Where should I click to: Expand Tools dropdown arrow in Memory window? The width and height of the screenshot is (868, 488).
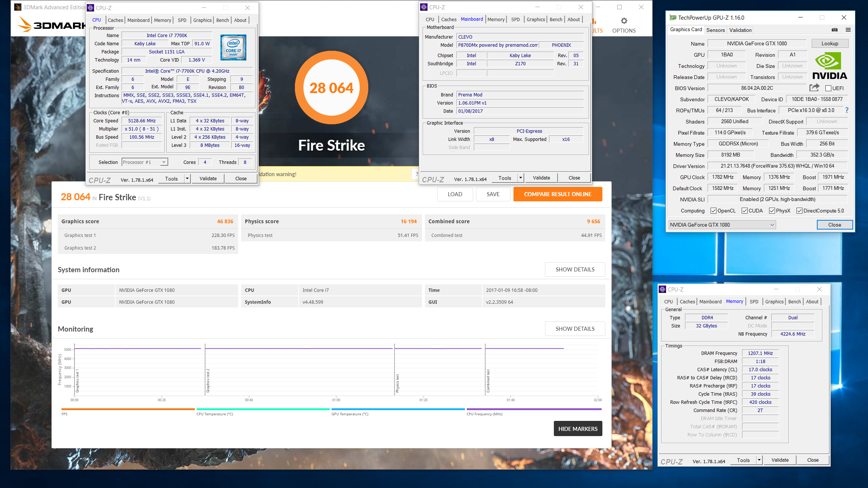[759, 460]
